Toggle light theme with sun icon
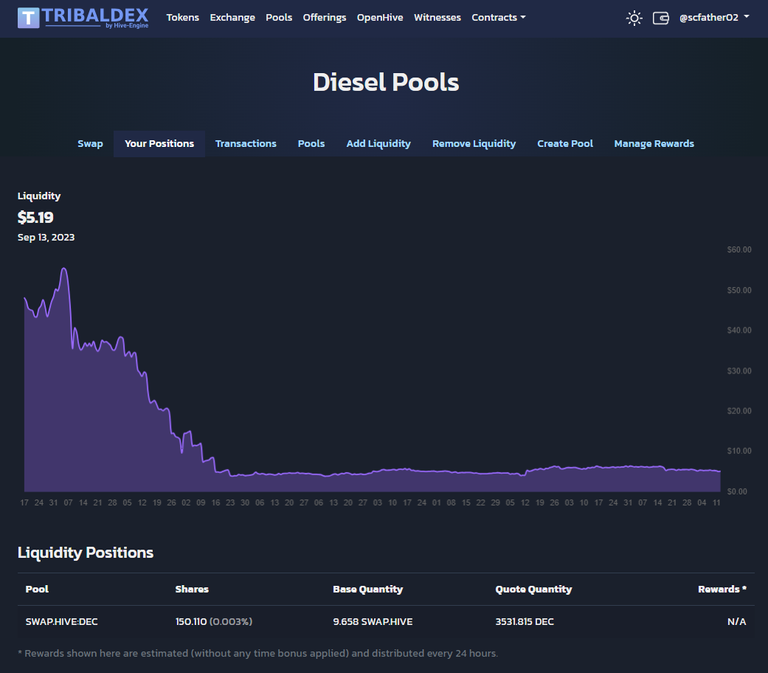 [x=634, y=18]
